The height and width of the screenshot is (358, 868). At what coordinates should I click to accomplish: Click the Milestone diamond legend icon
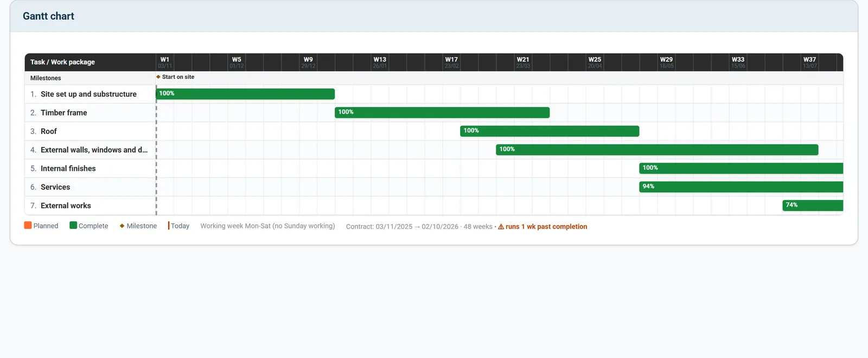click(x=122, y=226)
